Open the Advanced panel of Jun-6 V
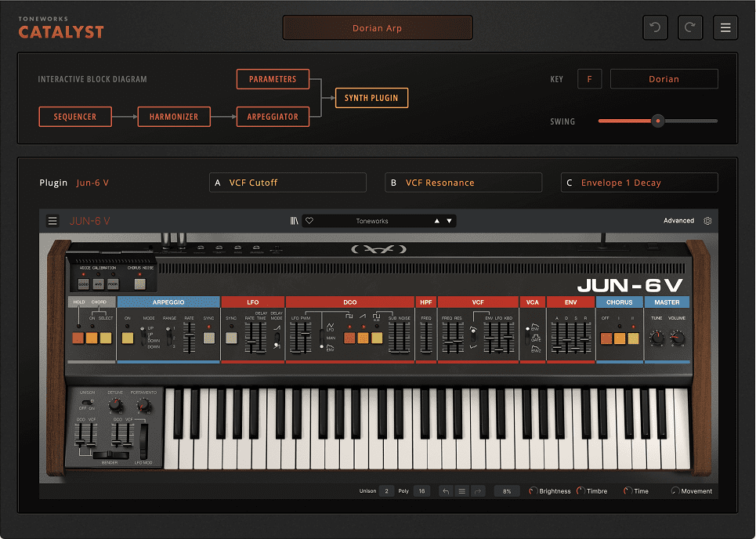This screenshot has height=539, width=756. point(678,221)
